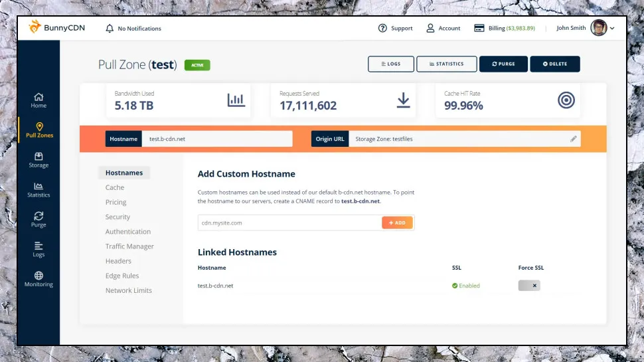Click the Support question mark icon
644x362 pixels.
[x=382, y=28]
